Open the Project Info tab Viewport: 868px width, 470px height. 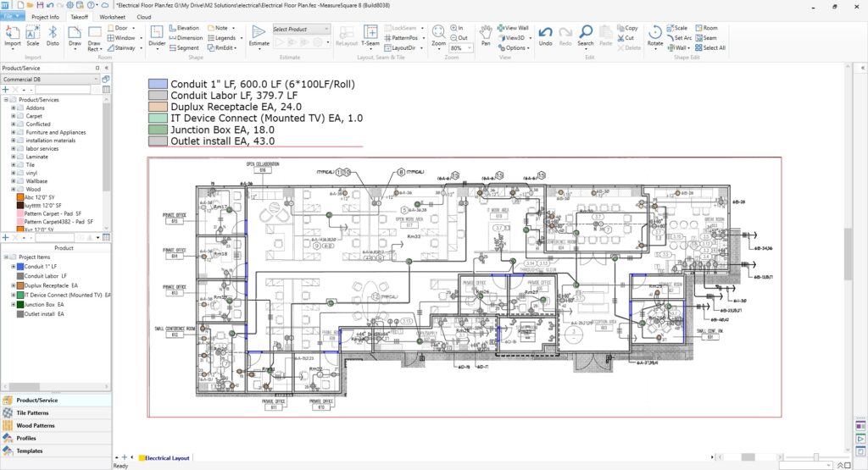(45, 16)
